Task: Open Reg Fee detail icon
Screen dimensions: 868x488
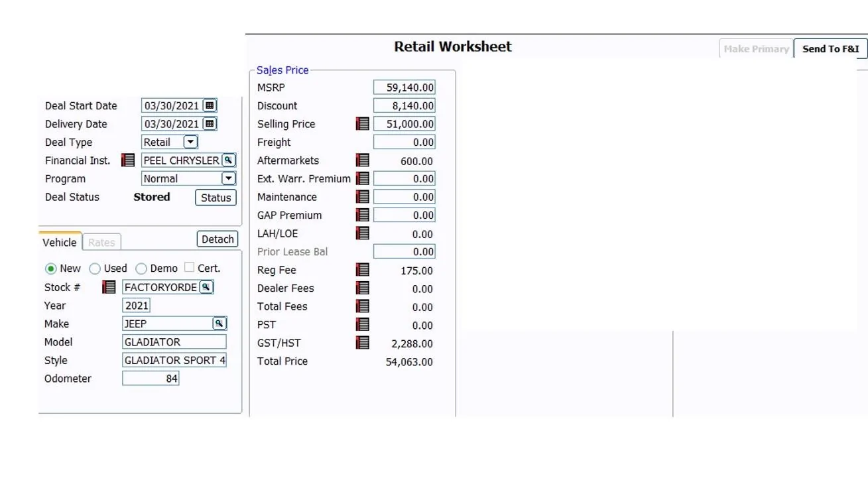Action: coord(363,270)
